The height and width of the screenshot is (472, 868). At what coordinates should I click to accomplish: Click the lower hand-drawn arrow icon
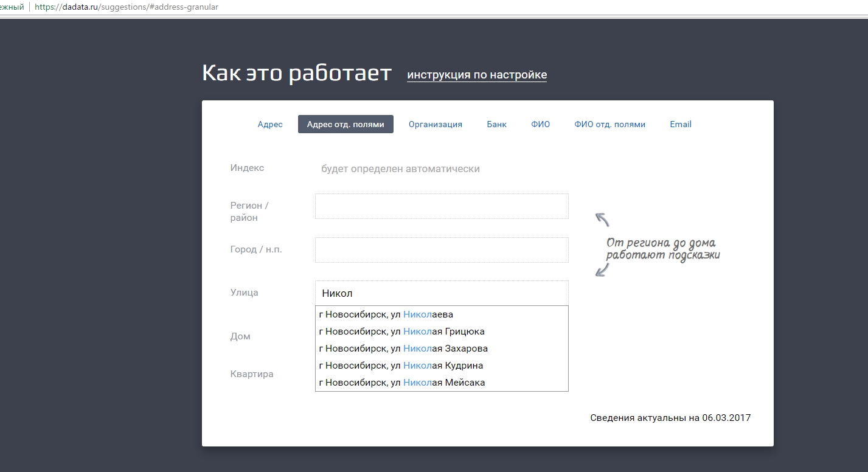click(x=602, y=269)
